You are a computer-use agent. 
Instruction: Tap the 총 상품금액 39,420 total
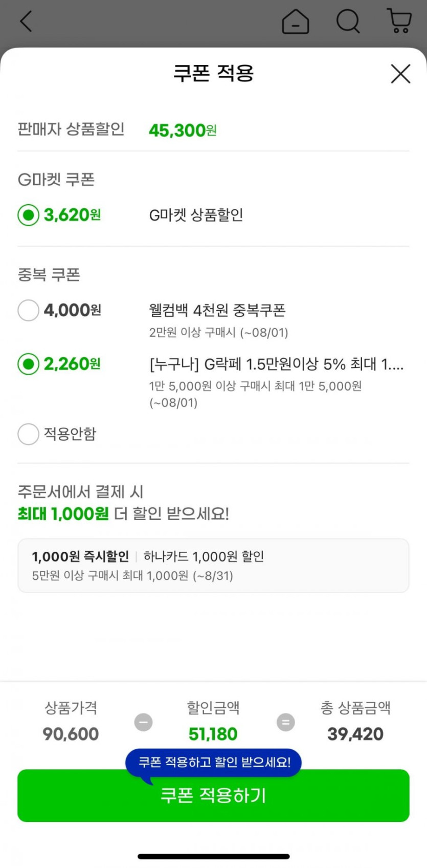pyautogui.click(x=355, y=734)
